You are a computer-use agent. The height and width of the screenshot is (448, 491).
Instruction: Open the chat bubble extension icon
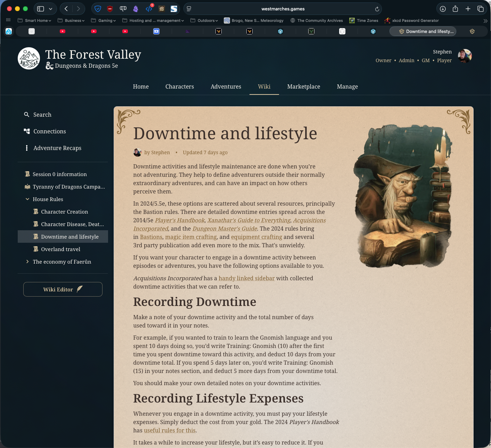click(x=123, y=9)
